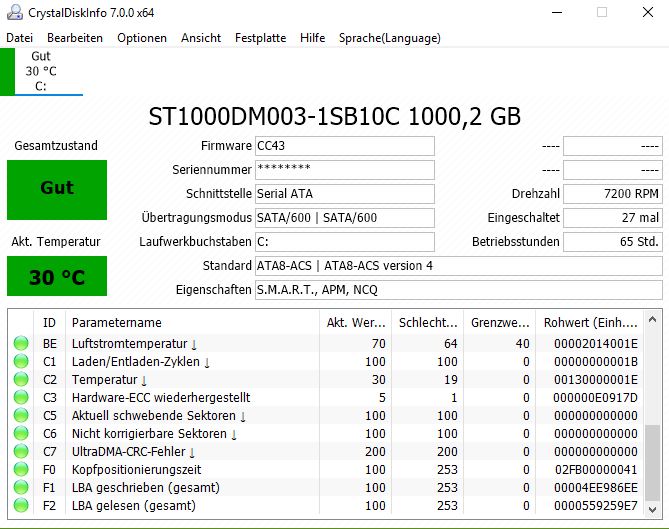Click the Eingeschaltet value 27 mal
The width and height of the screenshot is (669, 529).
(613, 218)
